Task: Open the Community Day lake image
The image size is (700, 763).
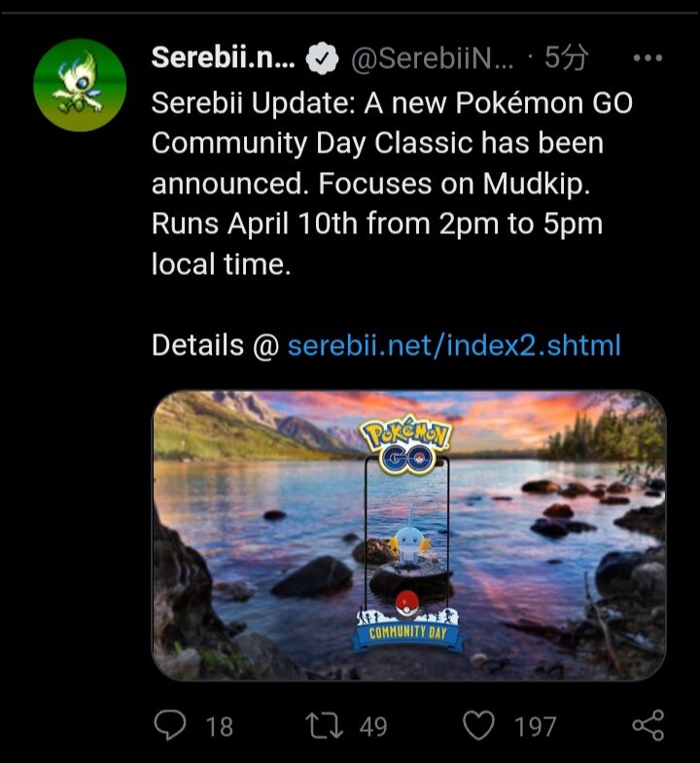Action: pos(409,536)
